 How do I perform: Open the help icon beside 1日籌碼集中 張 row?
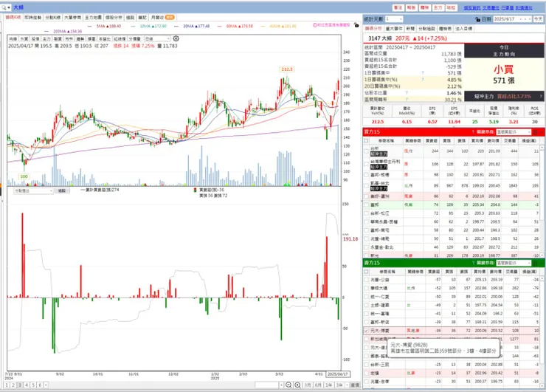[x=423, y=73]
